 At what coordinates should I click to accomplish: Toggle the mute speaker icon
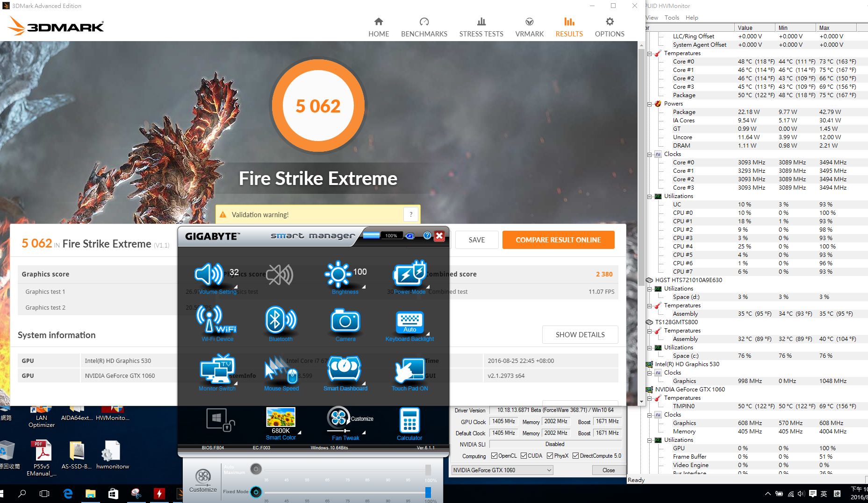[x=280, y=275]
